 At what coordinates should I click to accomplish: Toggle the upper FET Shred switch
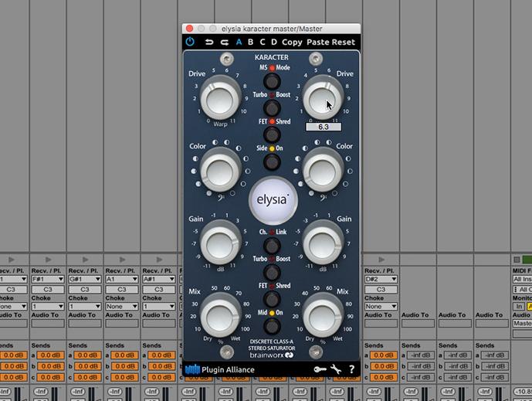pyautogui.click(x=271, y=135)
